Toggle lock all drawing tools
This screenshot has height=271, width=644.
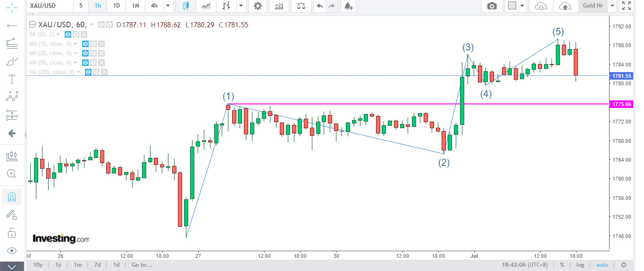(12, 233)
